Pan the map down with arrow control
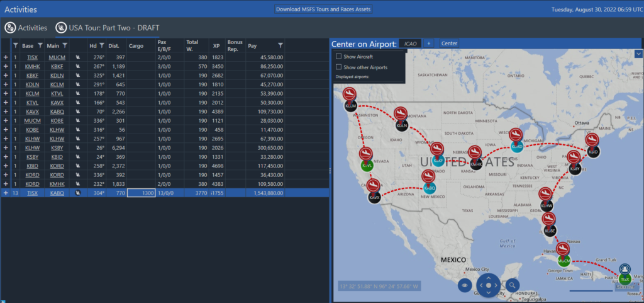The width and height of the screenshot is (644, 303). (488, 292)
